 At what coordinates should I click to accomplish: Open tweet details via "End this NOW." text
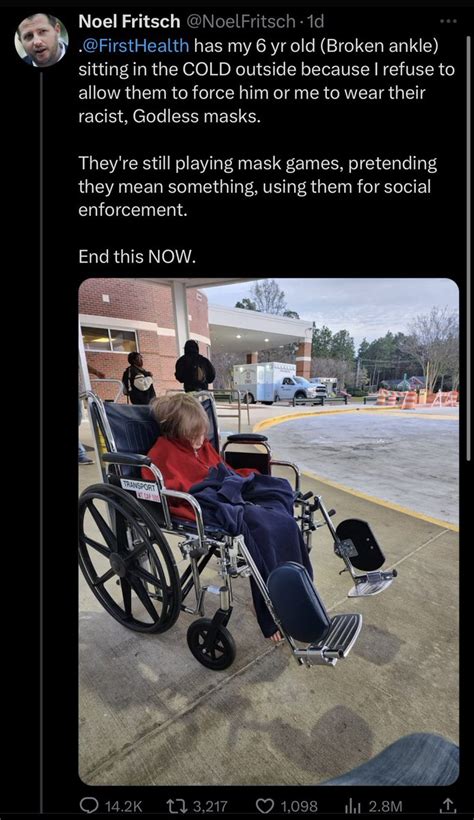(x=137, y=256)
